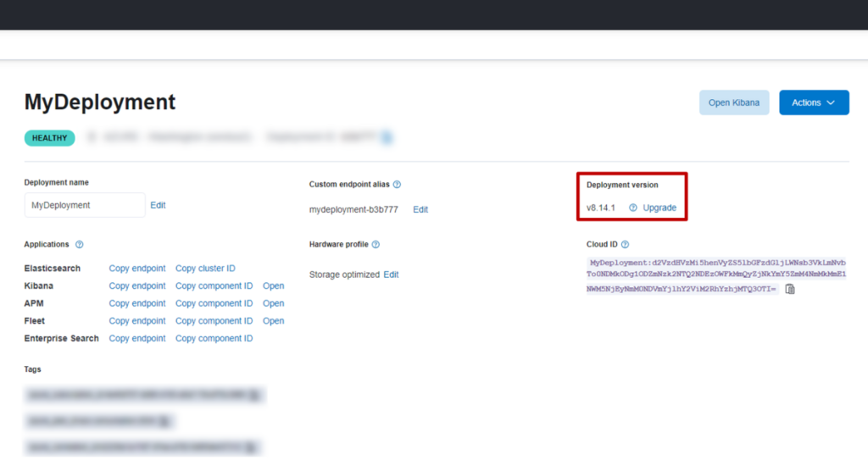
Task: Click help icon next to Hardware profile
Action: click(376, 245)
